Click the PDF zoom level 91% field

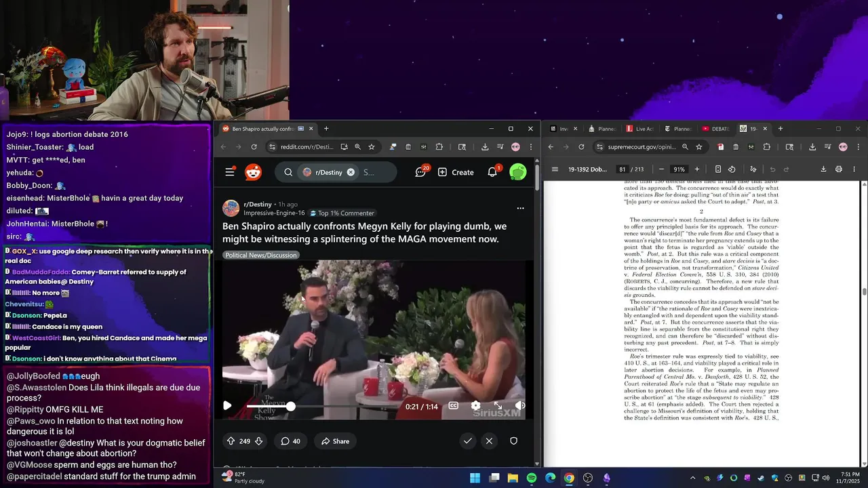pos(679,169)
